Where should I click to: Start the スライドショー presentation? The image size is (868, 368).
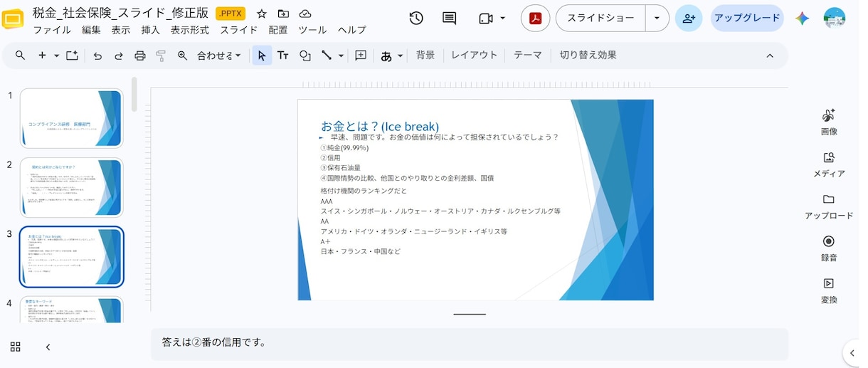pyautogui.click(x=600, y=18)
